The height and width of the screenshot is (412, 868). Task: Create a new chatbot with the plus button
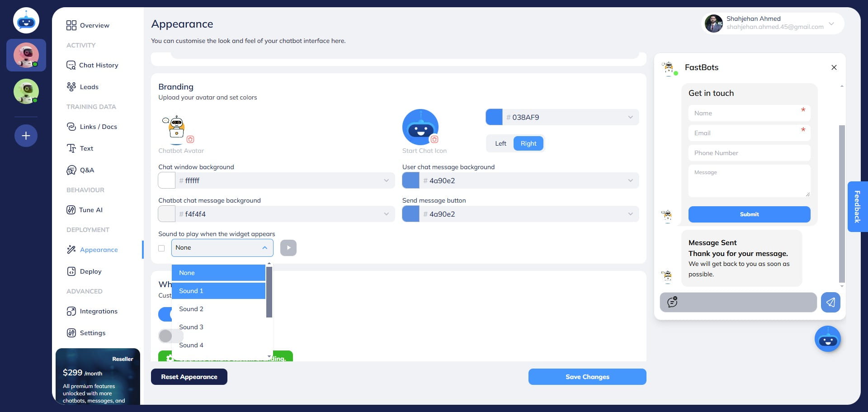[x=26, y=135]
